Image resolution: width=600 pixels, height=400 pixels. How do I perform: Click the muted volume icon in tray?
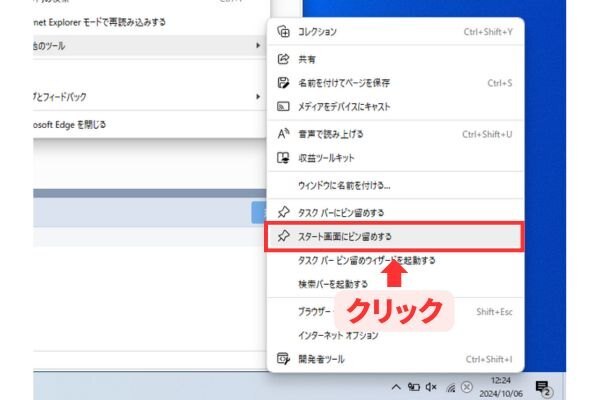431,387
